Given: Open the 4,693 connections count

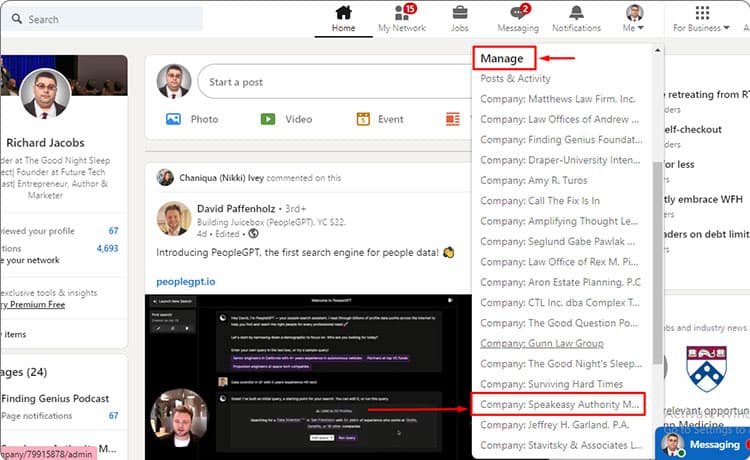Looking at the screenshot, I should click(x=107, y=248).
